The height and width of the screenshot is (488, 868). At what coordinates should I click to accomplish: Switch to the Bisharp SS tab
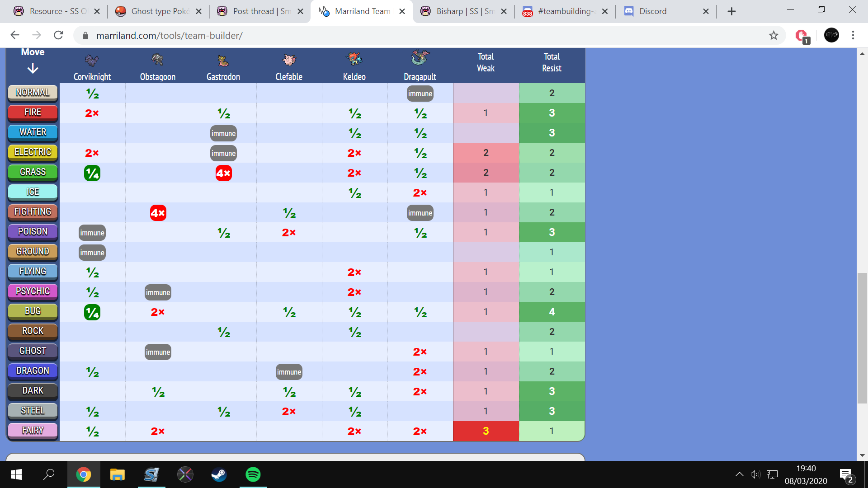[x=463, y=11]
